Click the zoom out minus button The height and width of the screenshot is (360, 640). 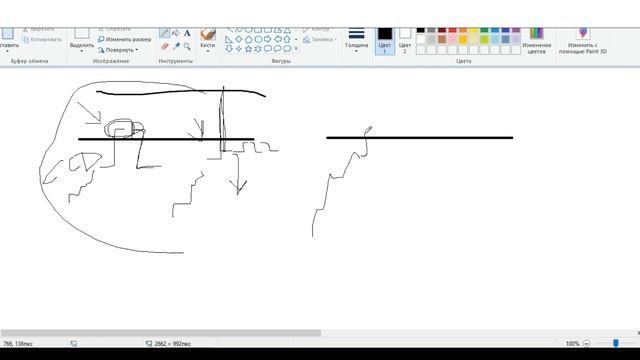[x=586, y=344]
